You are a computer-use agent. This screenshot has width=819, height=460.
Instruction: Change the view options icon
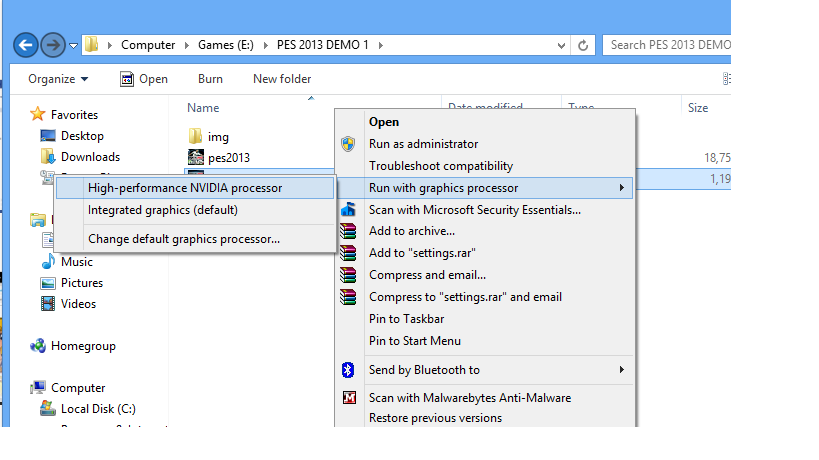(x=726, y=79)
